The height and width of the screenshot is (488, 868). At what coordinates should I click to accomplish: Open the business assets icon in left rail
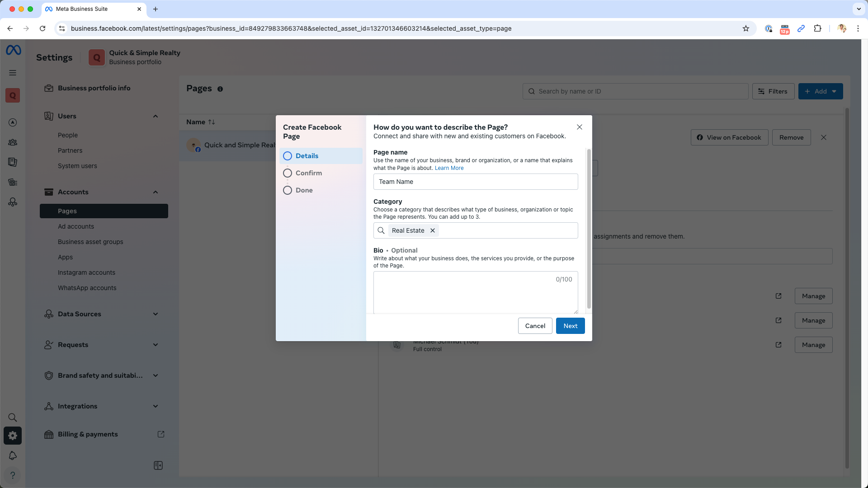pos(13,202)
